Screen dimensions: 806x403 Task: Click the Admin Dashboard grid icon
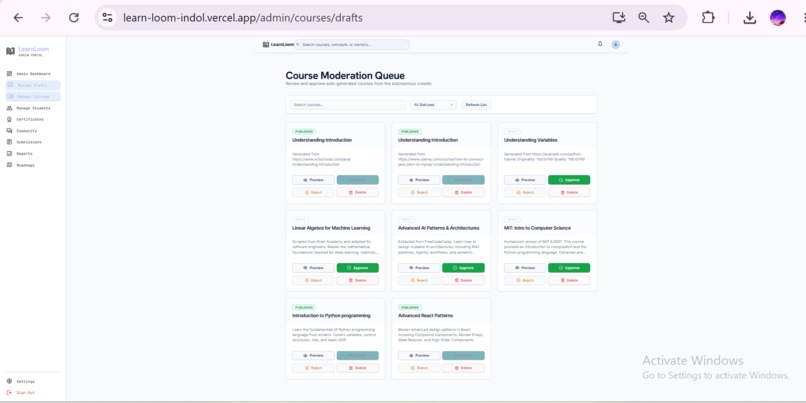[x=9, y=74]
